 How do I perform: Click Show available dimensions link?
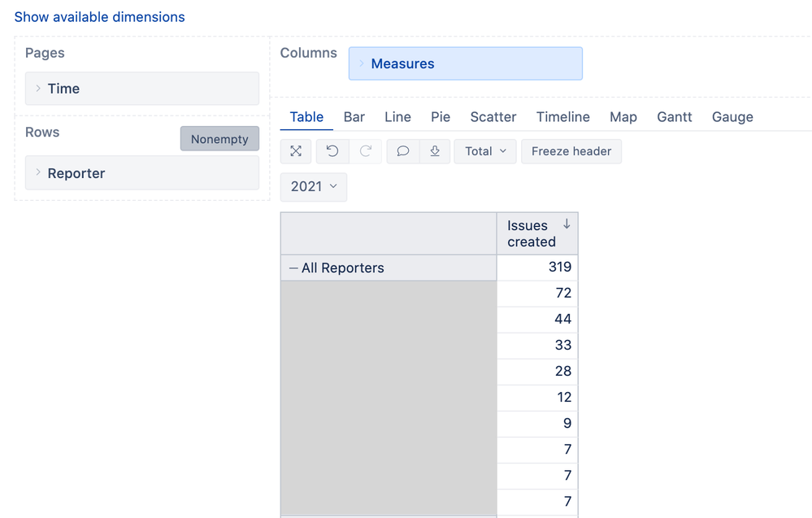point(99,17)
